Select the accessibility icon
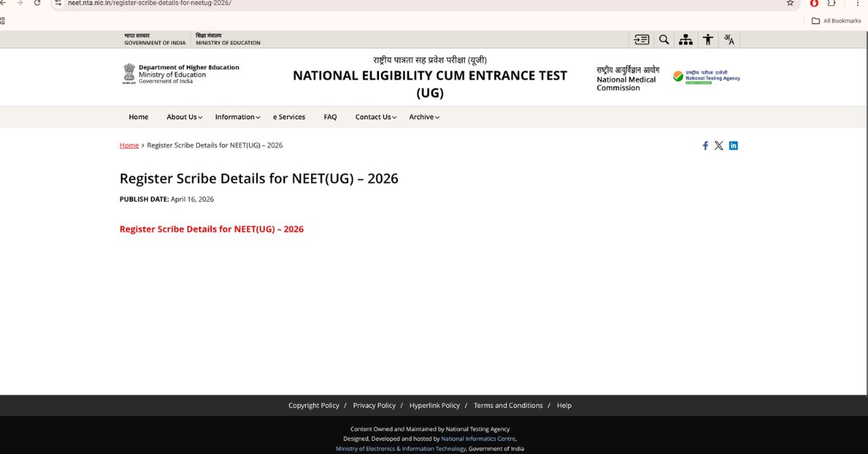The height and width of the screenshot is (454, 868). coord(707,40)
